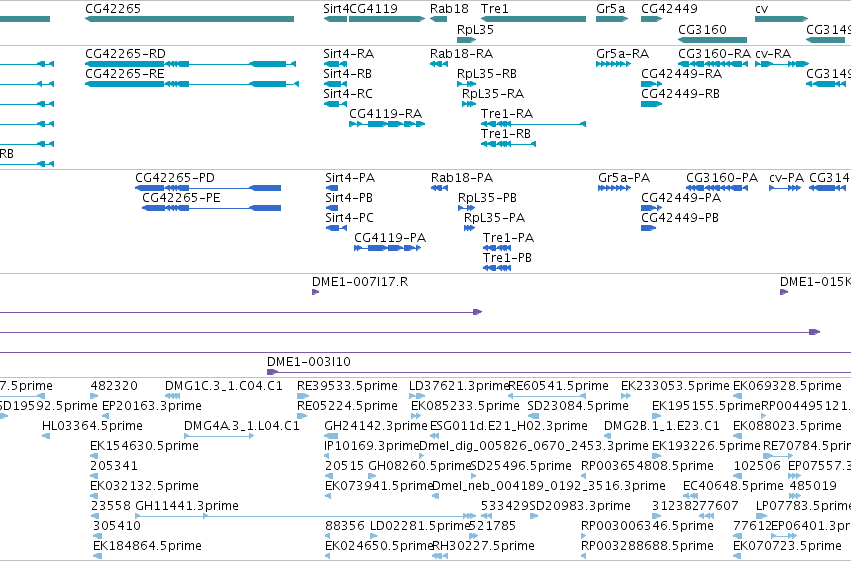Select transcript CG42449-RA
This screenshot has height=561, width=851.
point(651,84)
